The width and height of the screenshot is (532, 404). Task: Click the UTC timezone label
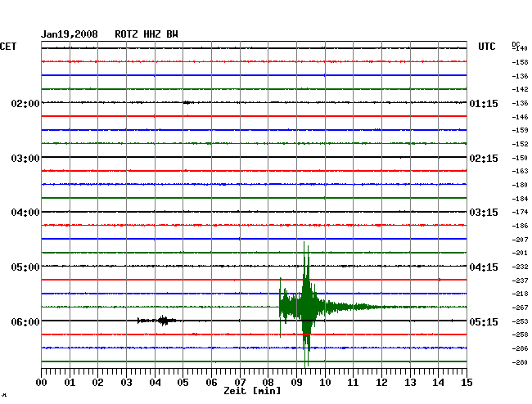[486, 47]
